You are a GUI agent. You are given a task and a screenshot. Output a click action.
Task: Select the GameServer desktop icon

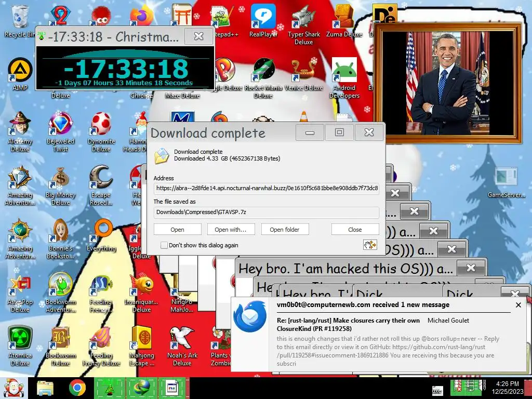tap(506, 182)
